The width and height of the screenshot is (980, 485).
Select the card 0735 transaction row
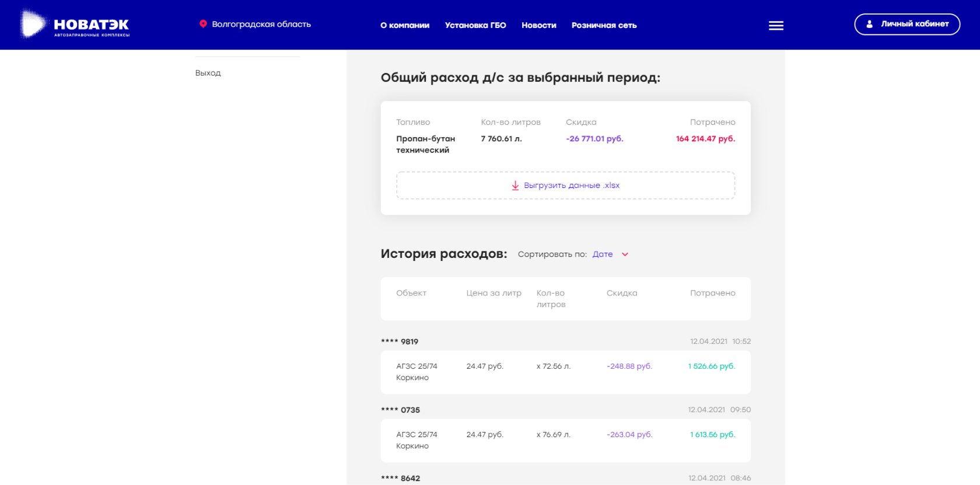pos(565,441)
